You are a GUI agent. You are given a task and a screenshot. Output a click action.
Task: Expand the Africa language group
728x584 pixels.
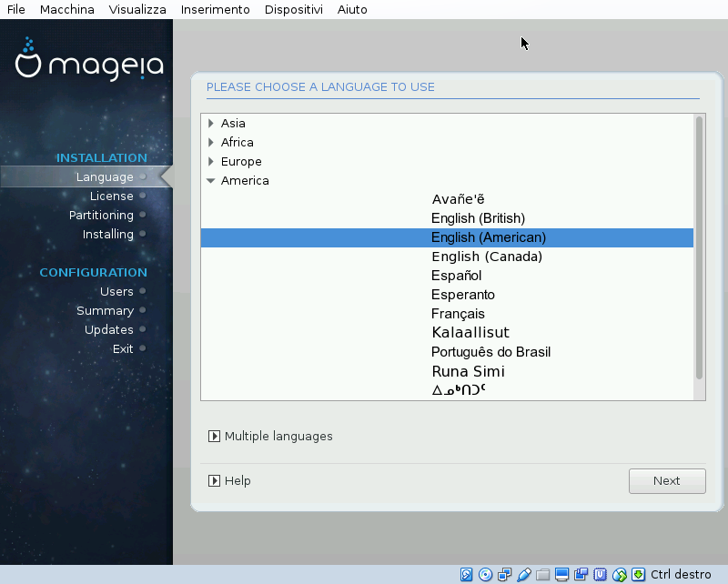pyautogui.click(x=211, y=142)
